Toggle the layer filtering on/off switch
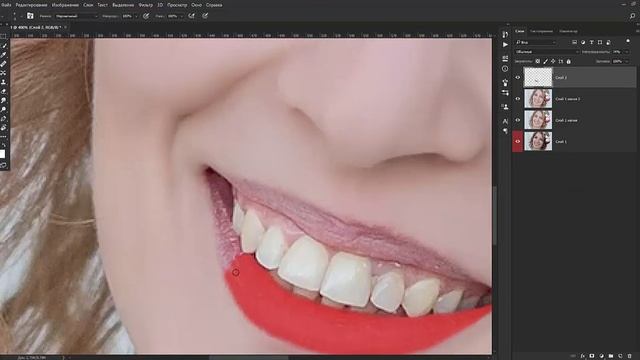640x360 pixels. [x=628, y=41]
